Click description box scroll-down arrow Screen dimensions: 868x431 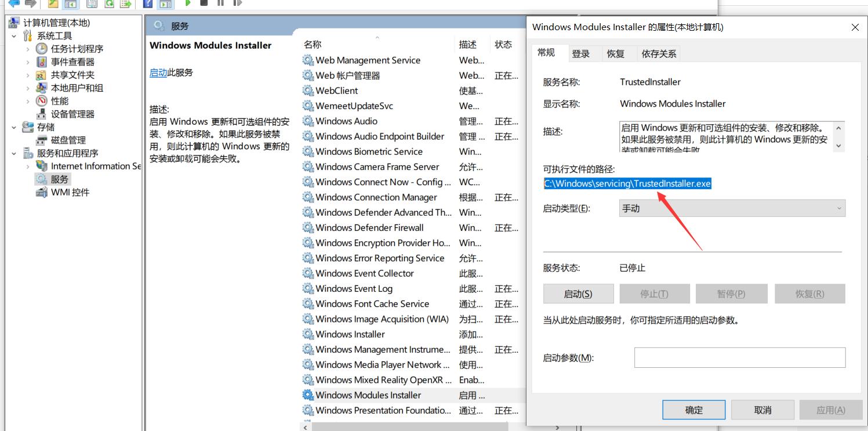click(839, 146)
